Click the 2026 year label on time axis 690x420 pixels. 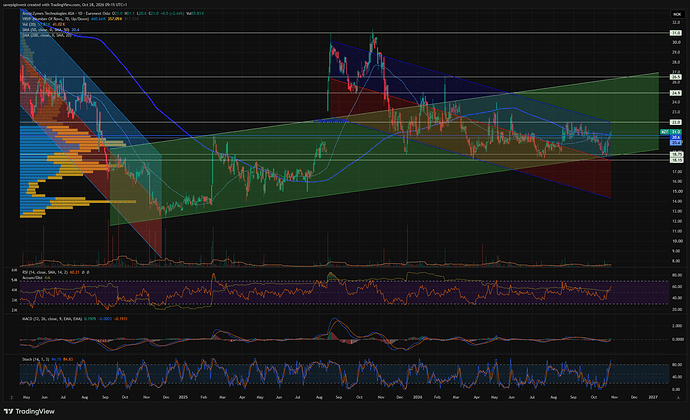coord(418,397)
